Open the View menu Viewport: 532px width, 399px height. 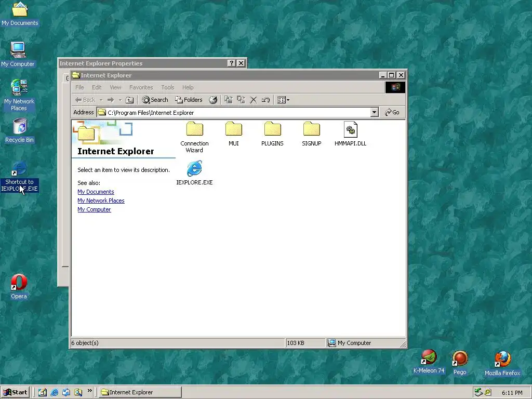[115, 87]
